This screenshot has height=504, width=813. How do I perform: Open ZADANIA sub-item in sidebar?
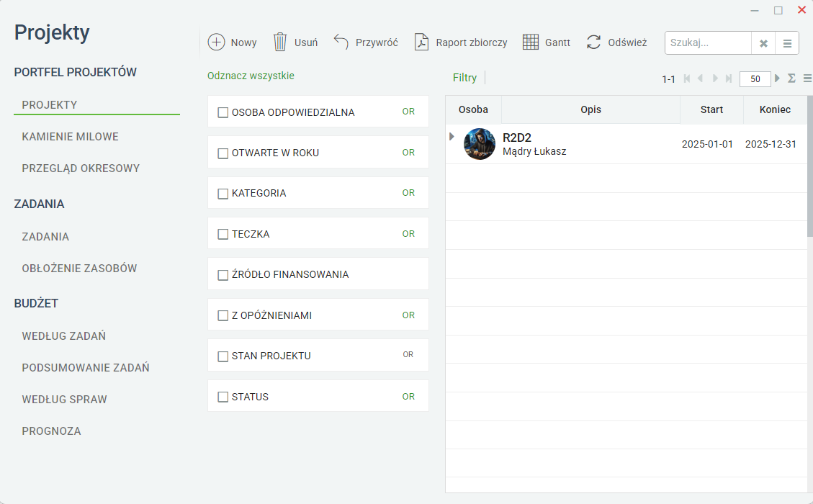(45, 236)
